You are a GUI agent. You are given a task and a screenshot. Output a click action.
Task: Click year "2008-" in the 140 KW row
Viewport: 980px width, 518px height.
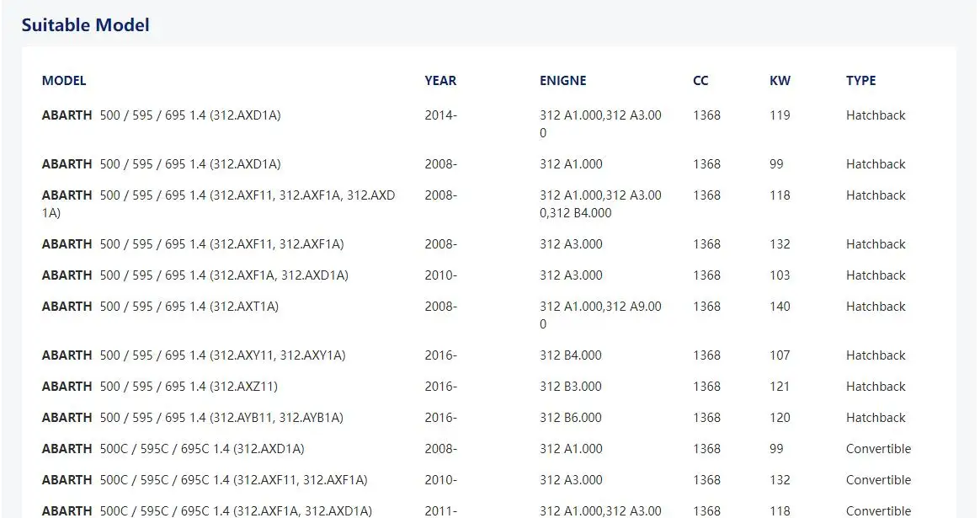(x=440, y=307)
